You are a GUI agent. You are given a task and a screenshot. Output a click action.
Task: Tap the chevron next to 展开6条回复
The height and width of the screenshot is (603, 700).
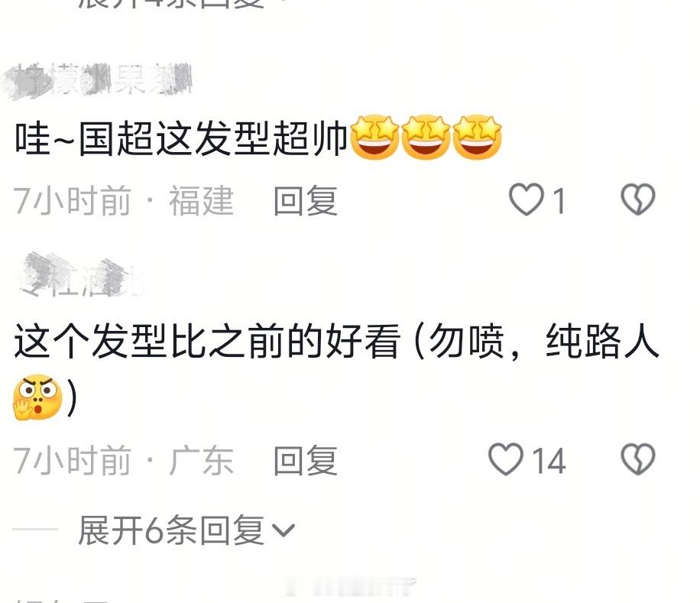tap(284, 530)
